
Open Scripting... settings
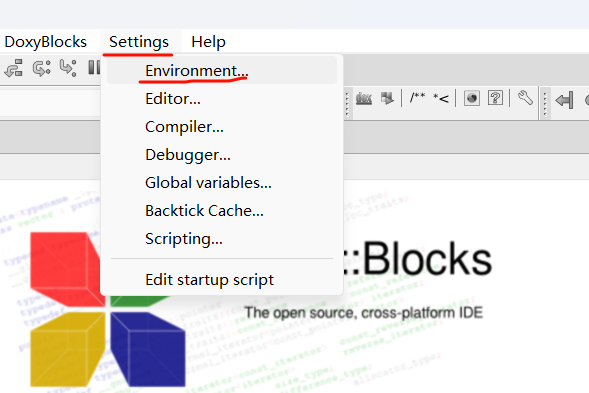(x=222, y=239)
